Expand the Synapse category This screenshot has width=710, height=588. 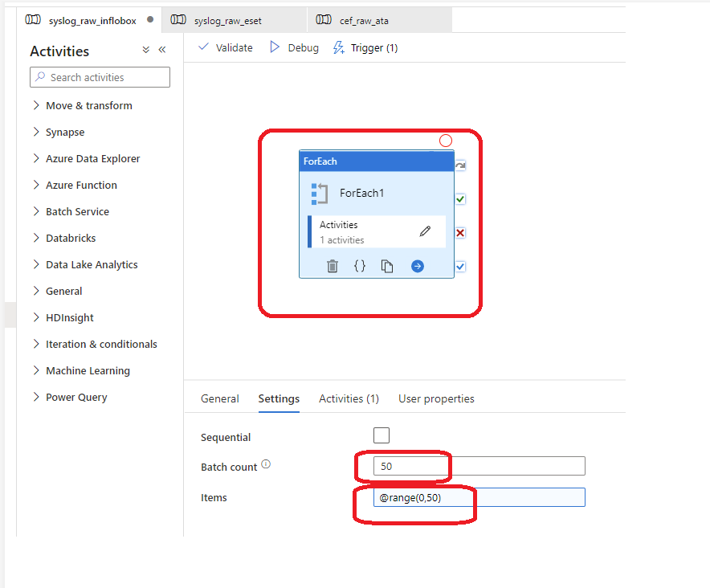[59, 133]
